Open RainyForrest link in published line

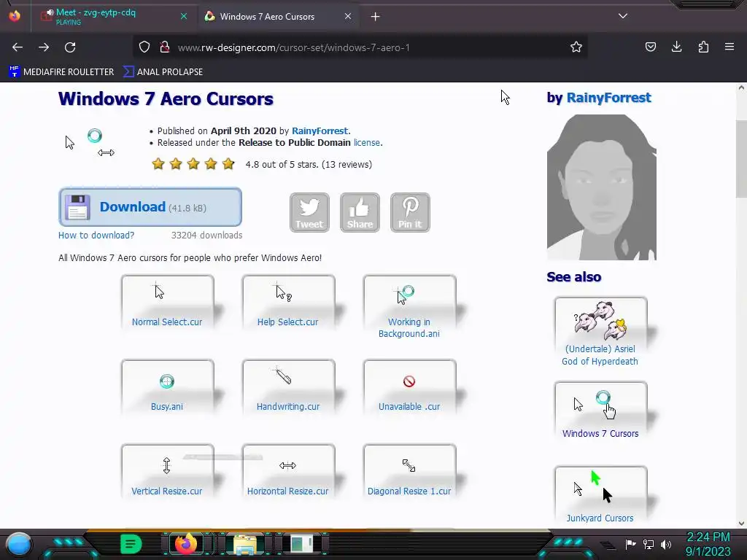(x=320, y=131)
